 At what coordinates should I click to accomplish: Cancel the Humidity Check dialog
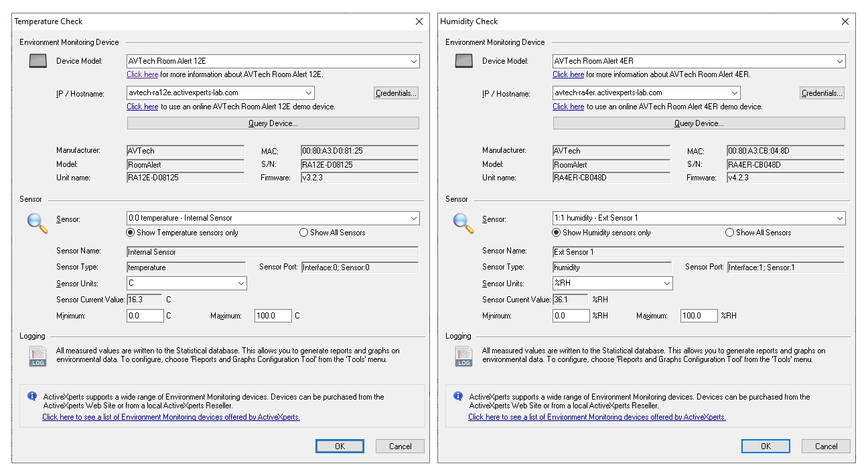coord(826,447)
